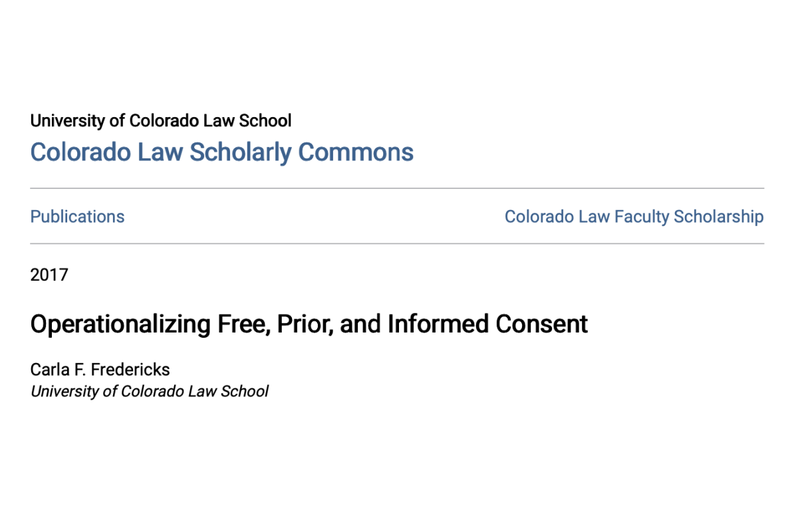Screen dimensions: 798x532
Task: Click the word Scholarship in the right-side link
Action: pyautogui.click(x=718, y=217)
